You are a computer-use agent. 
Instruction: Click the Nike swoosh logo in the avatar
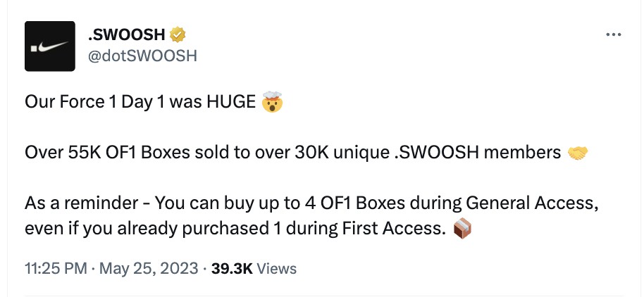click(x=54, y=46)
